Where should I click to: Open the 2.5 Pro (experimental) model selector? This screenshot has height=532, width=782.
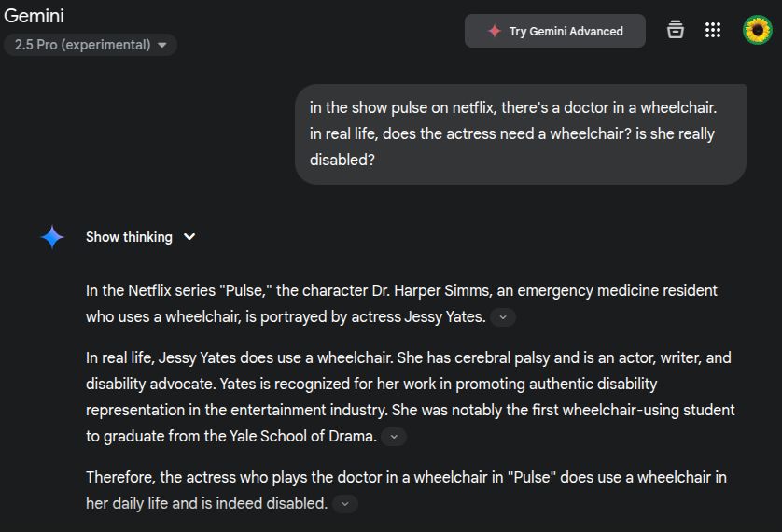point(90,45)
